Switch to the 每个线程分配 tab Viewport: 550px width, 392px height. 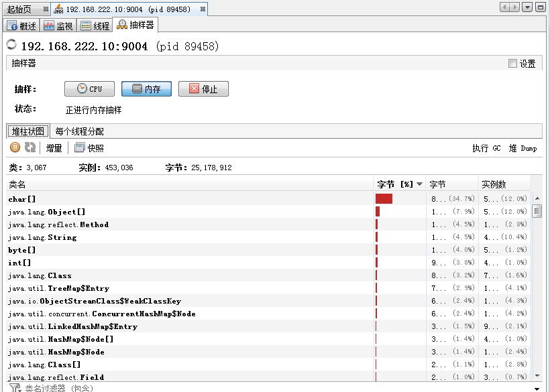(79, 131)
